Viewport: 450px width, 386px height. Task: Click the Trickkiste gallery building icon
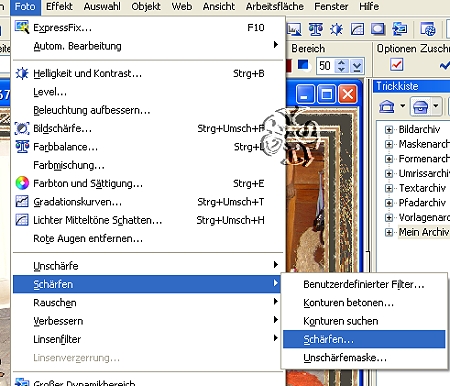(x=387, y=107)
